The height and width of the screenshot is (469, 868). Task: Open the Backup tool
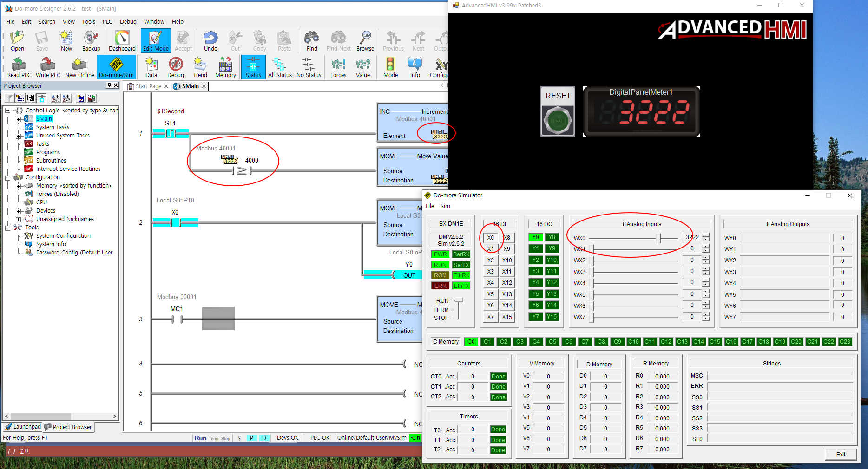click(91, 41)
